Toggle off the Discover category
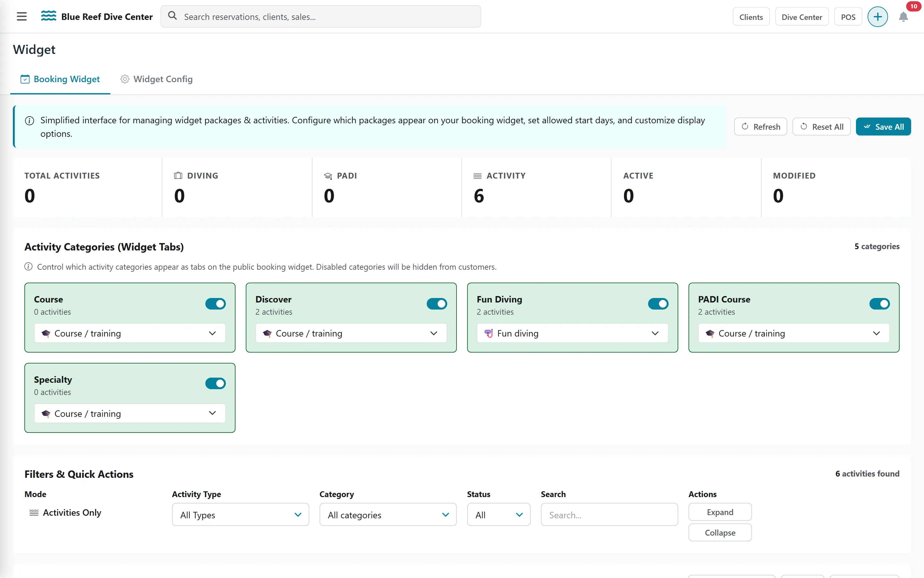Screen dimensions: 924x578 [x=437, y=304]
